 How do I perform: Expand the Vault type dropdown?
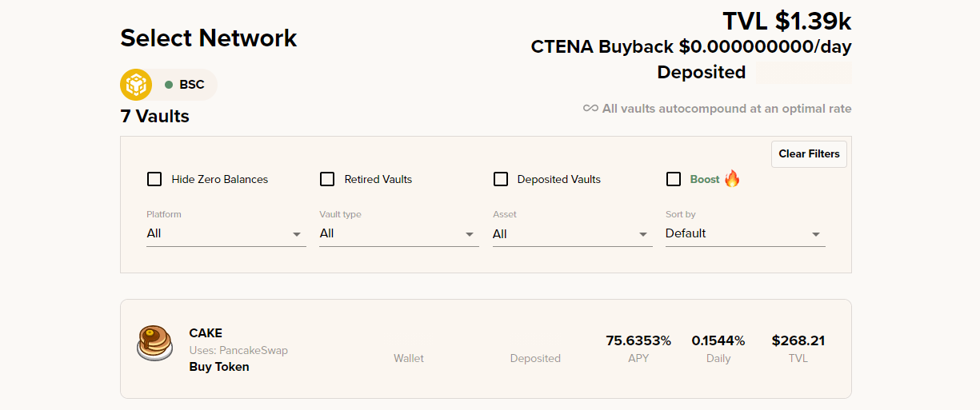399,234
